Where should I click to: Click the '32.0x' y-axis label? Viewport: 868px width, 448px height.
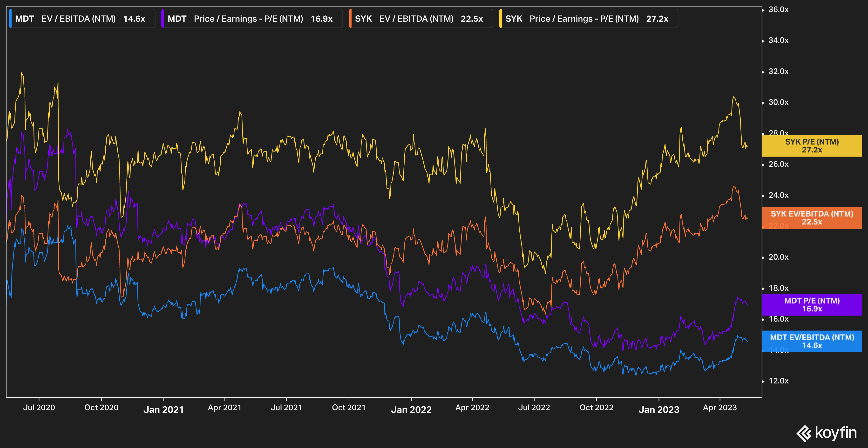point(778,71)
